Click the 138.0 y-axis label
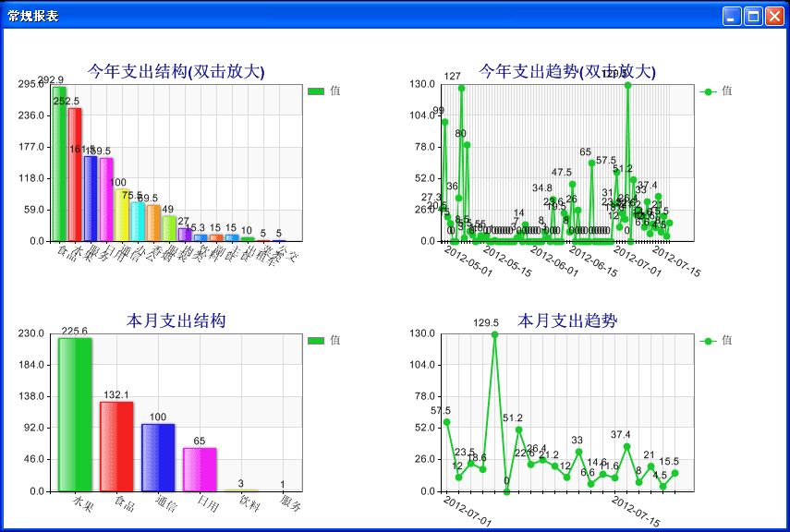790x532 pixels. [x=30, y=396]
